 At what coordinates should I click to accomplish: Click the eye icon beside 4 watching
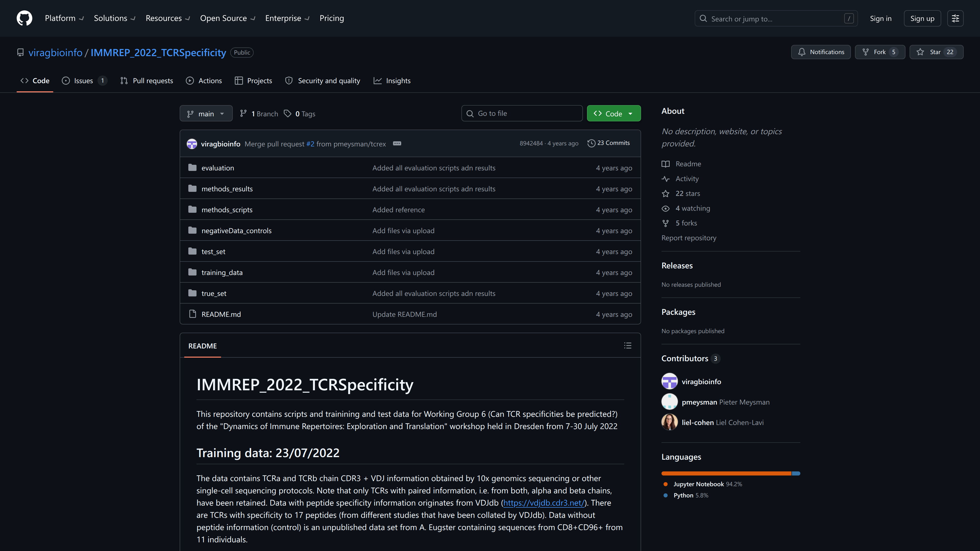665,208
